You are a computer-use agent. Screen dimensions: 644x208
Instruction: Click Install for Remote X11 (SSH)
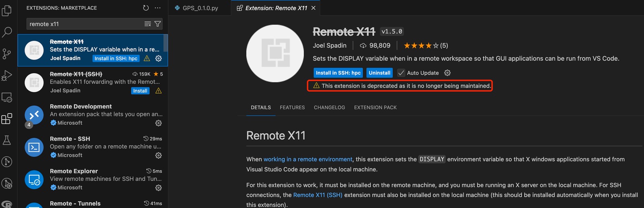(140, 91)
